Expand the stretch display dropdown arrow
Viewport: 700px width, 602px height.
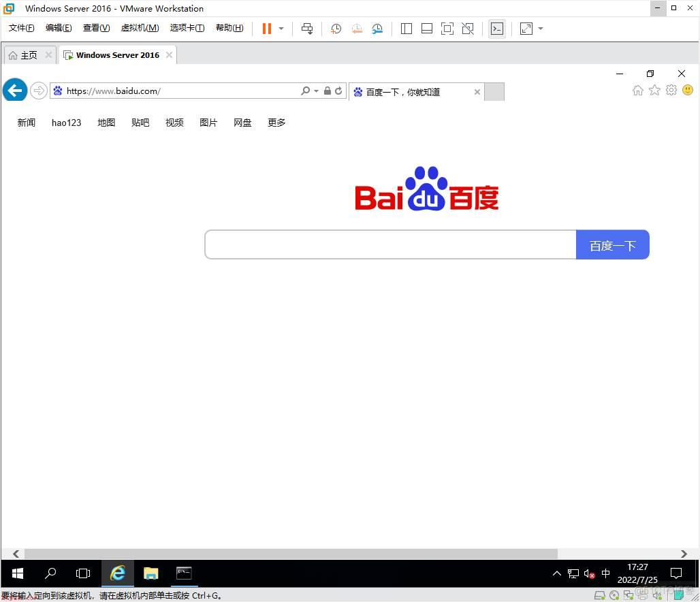(x=541, y=29)
